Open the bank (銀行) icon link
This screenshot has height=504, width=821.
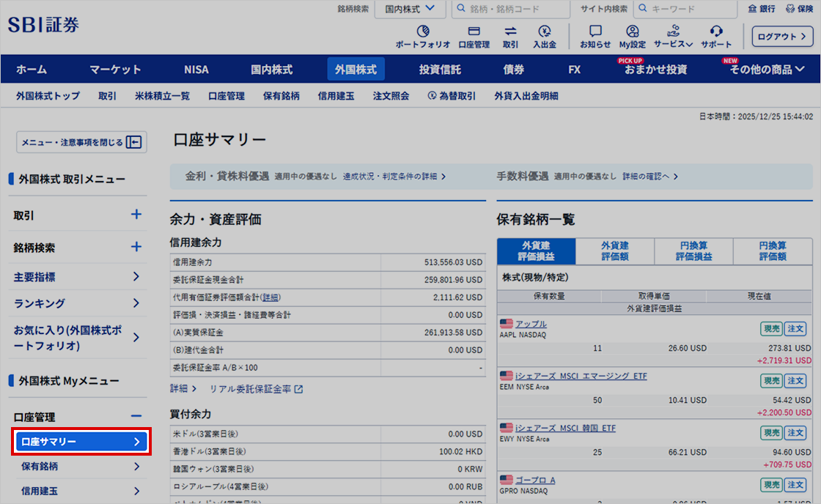tap(761, 9)
